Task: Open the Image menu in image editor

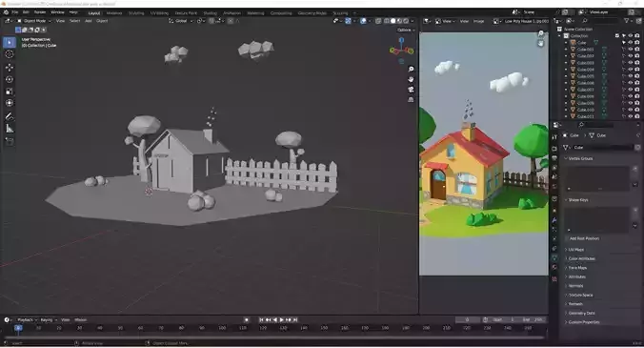Action: point(478,21)
